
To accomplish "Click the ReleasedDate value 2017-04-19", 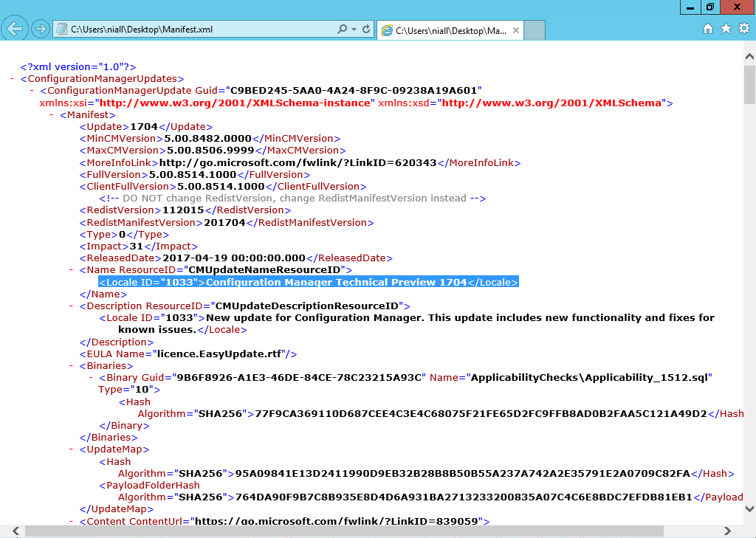I will [x=234, y=258].
